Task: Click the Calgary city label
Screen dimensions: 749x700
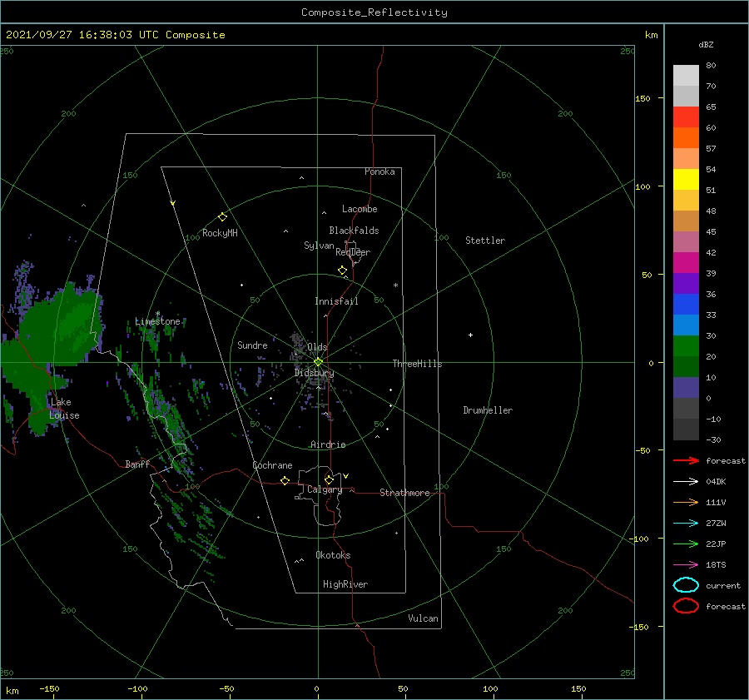Action: (x=325, y=489)
